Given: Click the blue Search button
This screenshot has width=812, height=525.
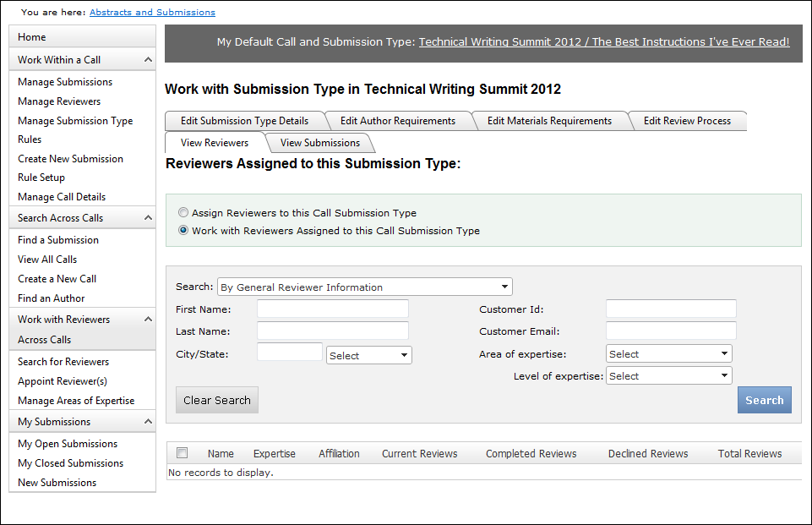Looking at the screenshot, I should pyautogui.click(x=764, y=401).
